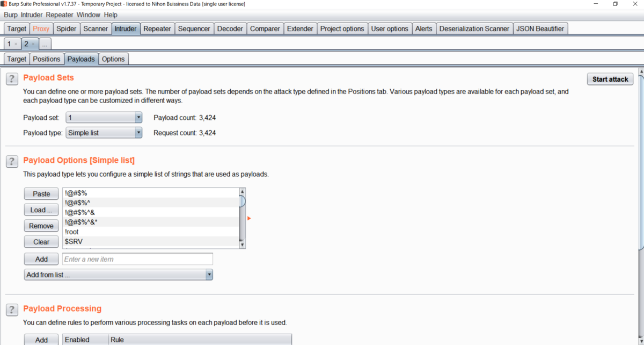
Task: Click the Clear button
Action: pos(41,242)
